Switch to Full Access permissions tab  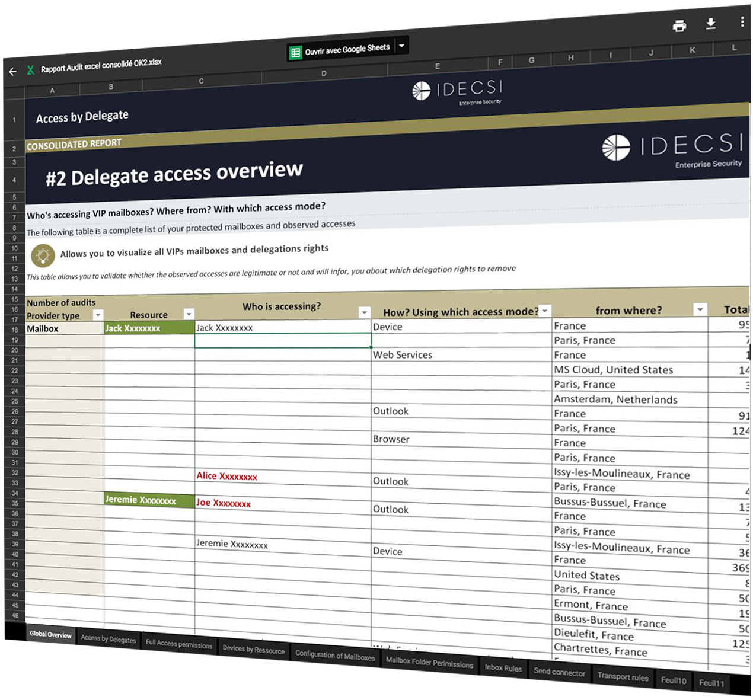[x=179, y=644]
